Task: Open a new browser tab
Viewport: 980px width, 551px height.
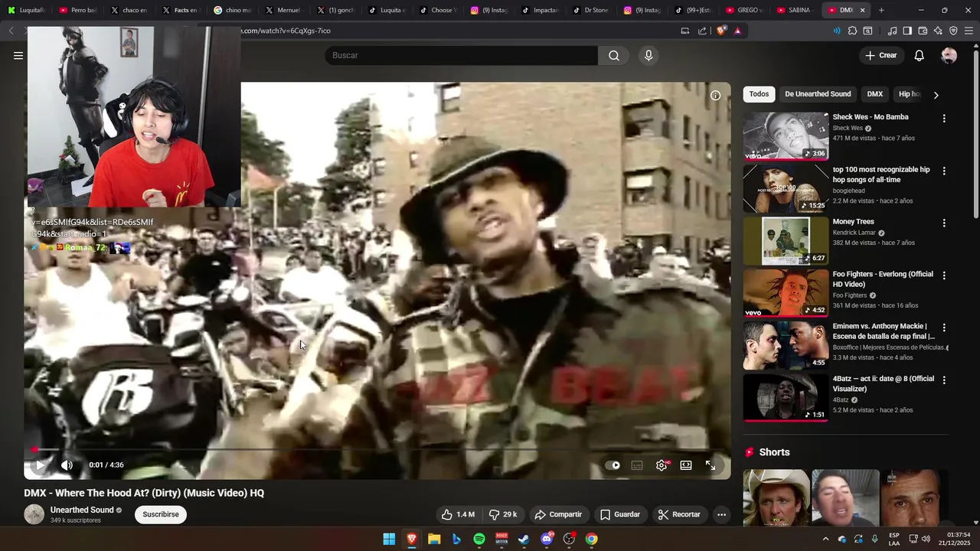Action: 881,10
